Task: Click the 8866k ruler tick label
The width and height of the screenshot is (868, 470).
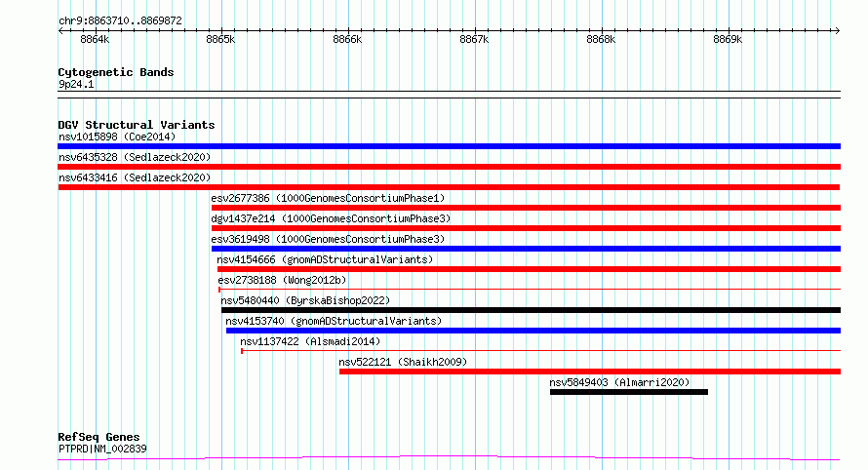Action: coord(347,39)
